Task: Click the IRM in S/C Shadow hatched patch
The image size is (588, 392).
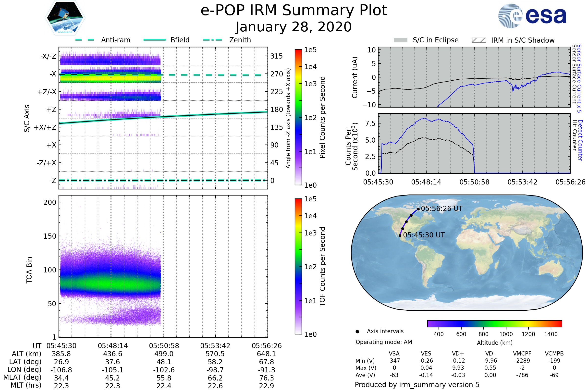Action: click(479, 40)
